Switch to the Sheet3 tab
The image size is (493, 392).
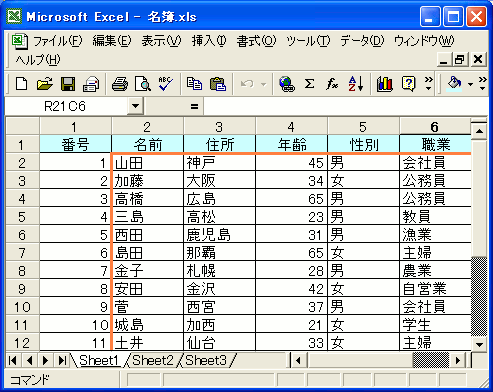(206, 361)
